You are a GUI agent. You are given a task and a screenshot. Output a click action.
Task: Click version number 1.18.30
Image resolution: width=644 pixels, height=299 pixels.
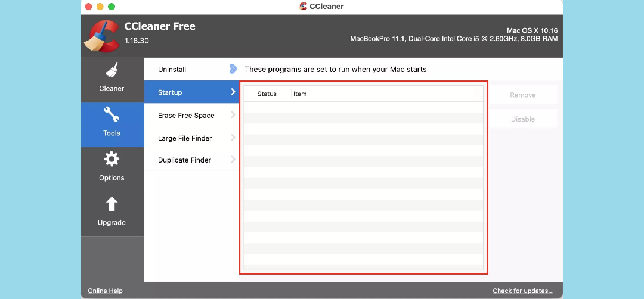click(x=137, y=41)
